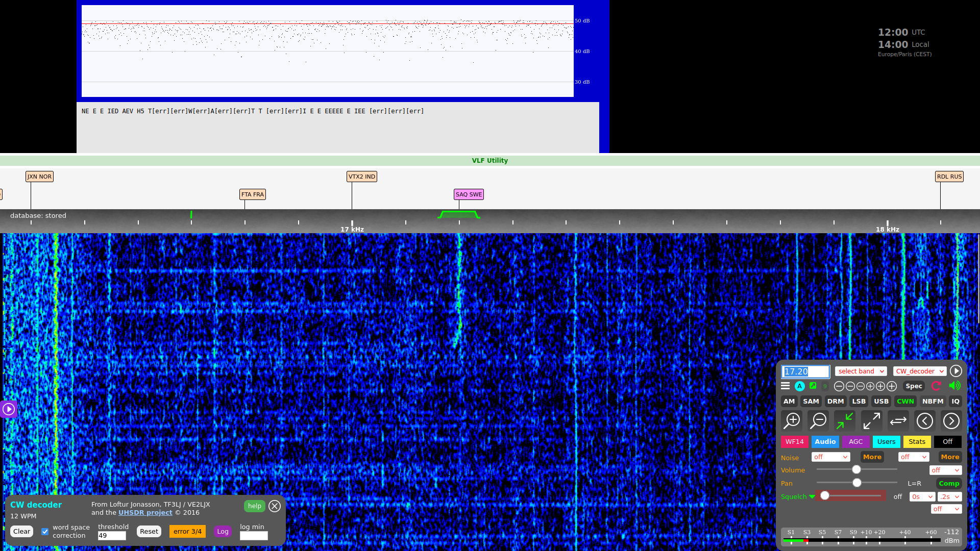Toggle the Spec spectrum display button
This screenshot has width=980, height=551.
coord(914,386)
